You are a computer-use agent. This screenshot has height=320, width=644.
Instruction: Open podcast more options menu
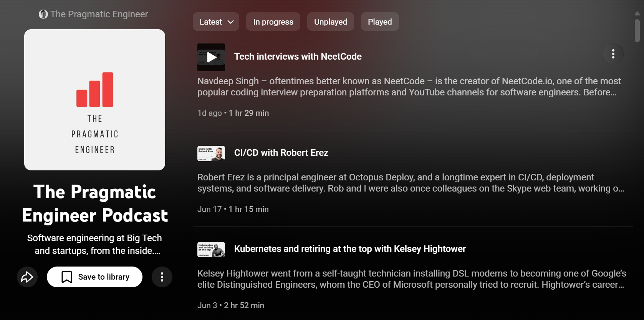point(162,277)
